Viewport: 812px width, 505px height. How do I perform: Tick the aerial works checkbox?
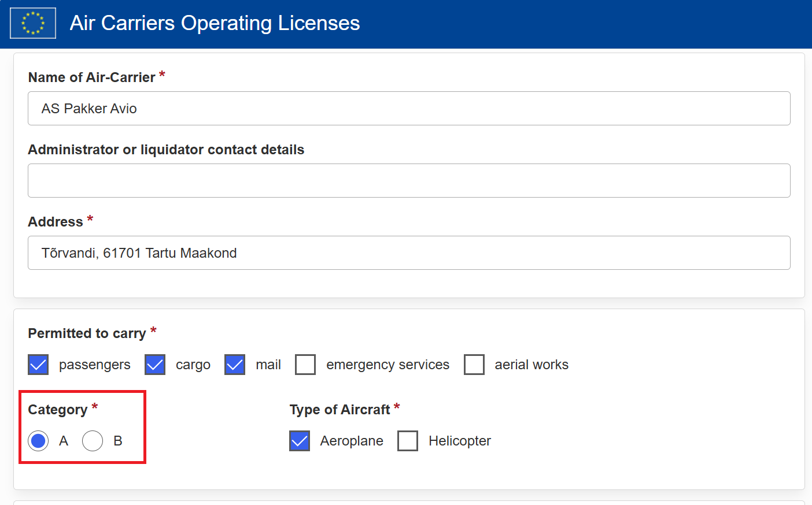474,365
